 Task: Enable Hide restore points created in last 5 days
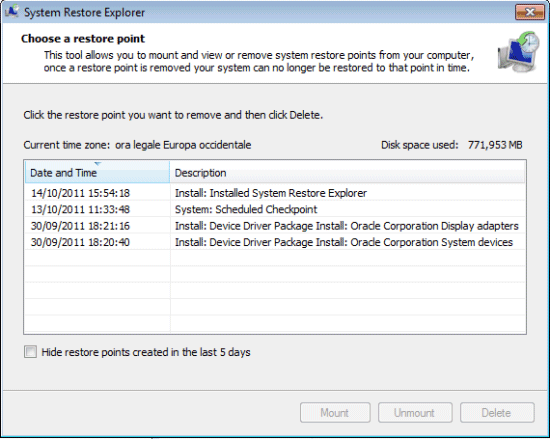pyautogui.click(x=31, y=351)
